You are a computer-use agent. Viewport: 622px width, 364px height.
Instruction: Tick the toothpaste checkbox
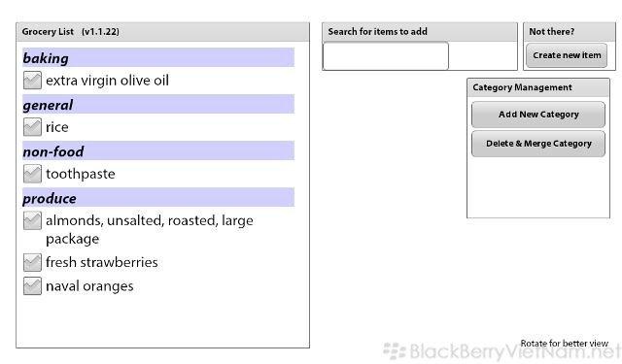(32, 174)
